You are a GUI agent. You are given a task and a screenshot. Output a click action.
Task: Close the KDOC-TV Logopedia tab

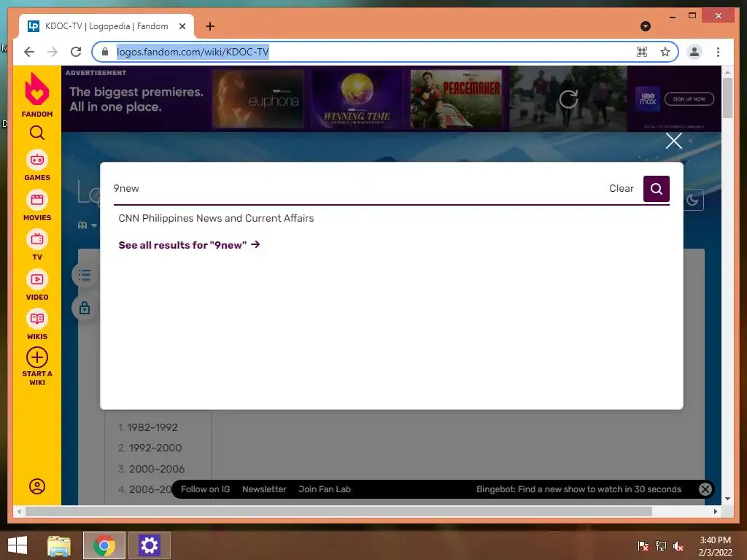(x=182, y=26)
